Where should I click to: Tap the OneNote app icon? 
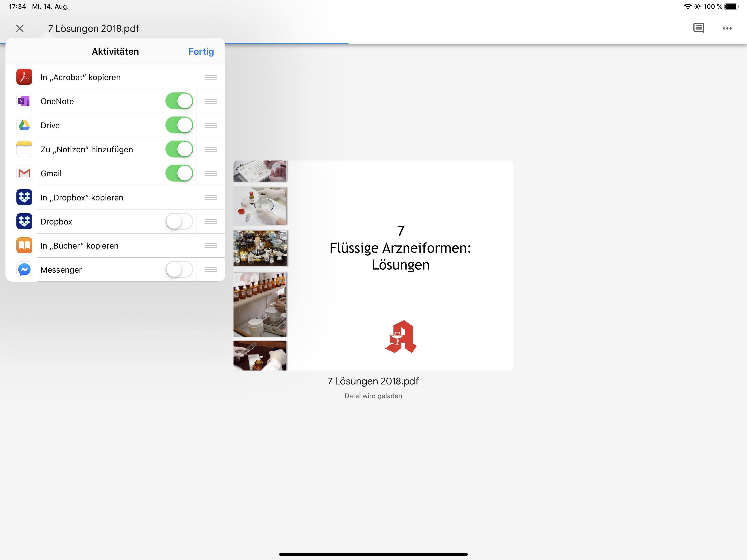pyautogui.click(x=24, y=101)
